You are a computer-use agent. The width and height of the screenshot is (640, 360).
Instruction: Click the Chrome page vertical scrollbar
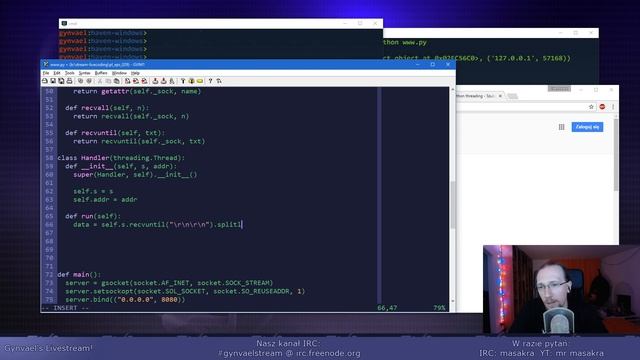point(616,154)
